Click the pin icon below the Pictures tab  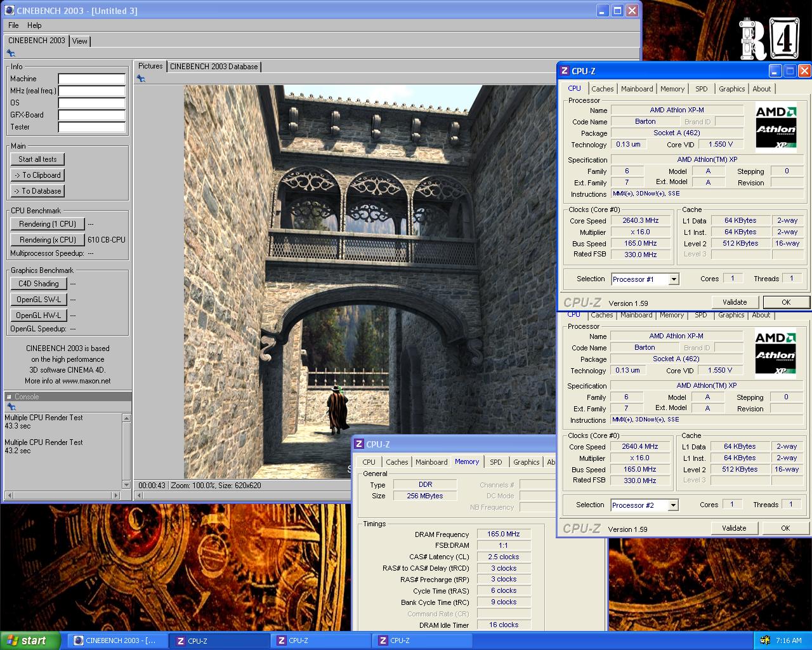click(141, 79)
